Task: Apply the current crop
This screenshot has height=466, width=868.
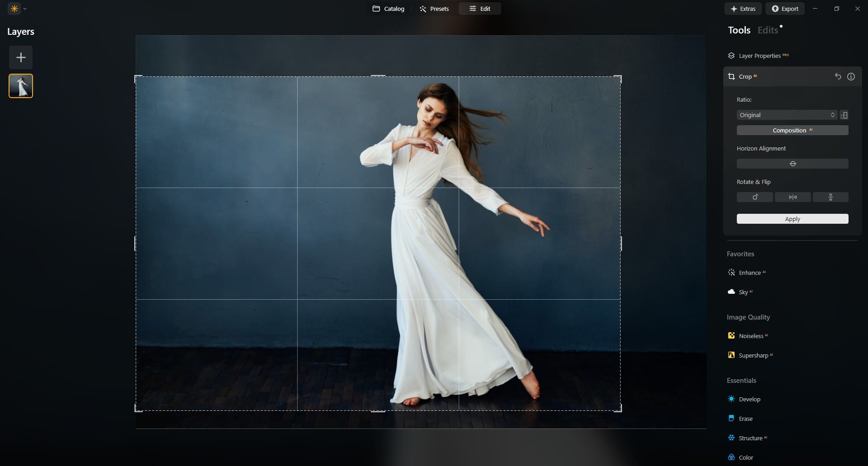Action: (x=792, y=219)
